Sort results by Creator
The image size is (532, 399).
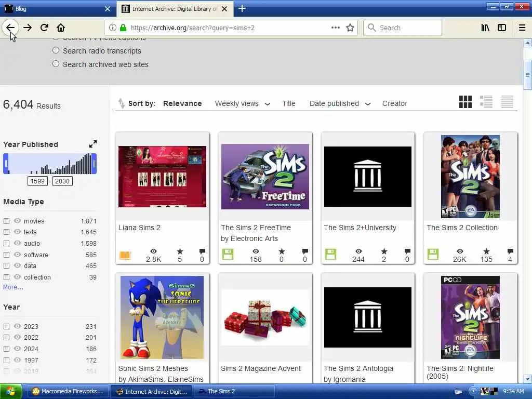395,103
